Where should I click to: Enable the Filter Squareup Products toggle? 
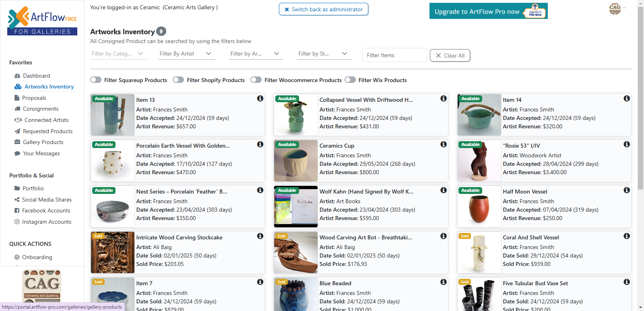(96, 80)
